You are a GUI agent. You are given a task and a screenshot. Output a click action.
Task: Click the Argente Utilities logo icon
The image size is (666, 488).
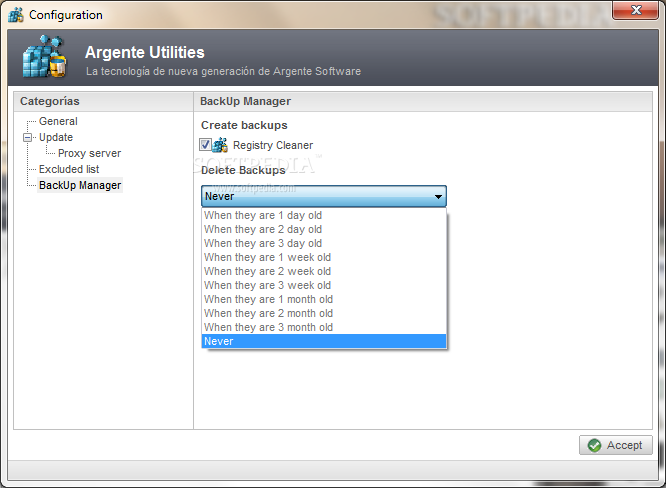[x=45, y=57]
